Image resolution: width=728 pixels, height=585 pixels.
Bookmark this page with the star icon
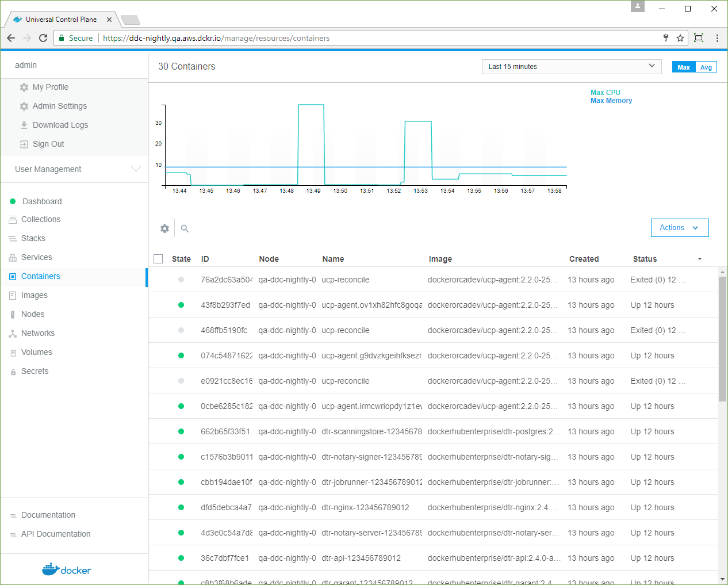point(680,38)
